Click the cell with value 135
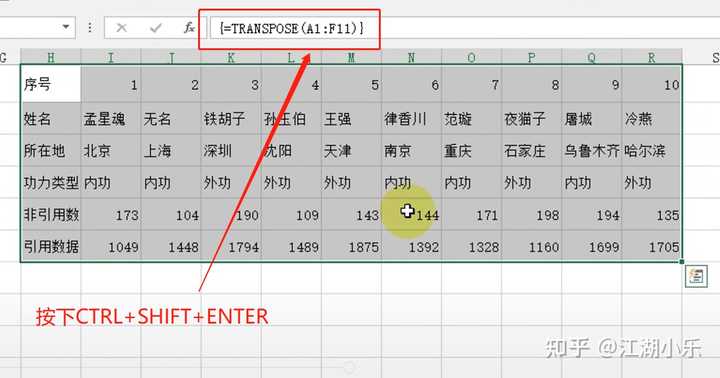720x378 pixels. pos(652,214)
